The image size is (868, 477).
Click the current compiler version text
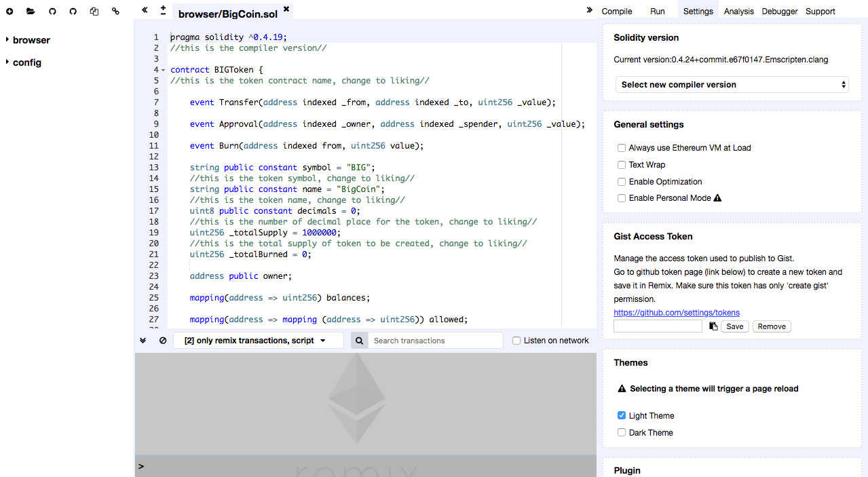point(721,60)
